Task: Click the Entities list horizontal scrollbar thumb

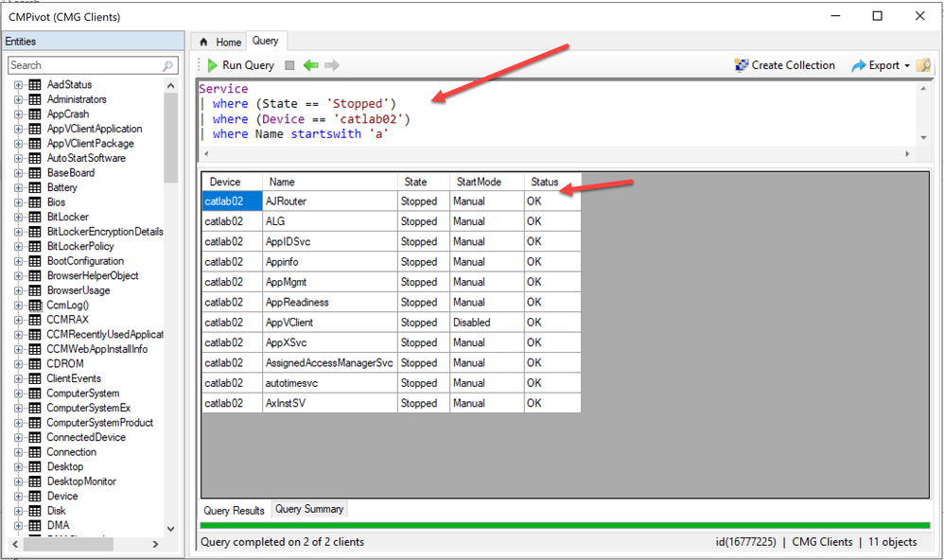Action: pos(68,544)
